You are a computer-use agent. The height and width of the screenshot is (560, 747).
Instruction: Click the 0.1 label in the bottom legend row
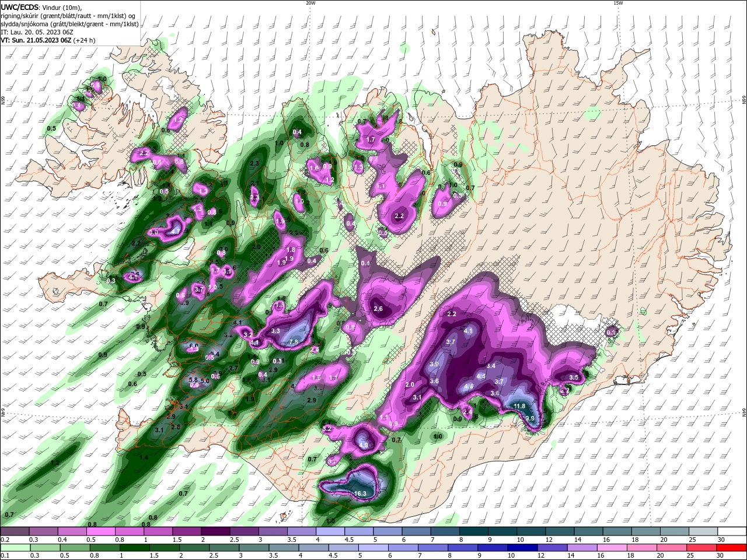coord(5,555)
